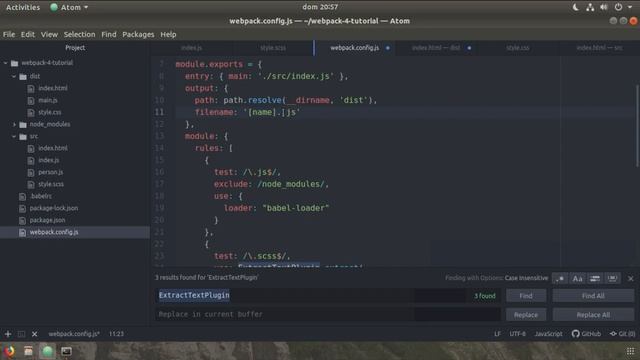Open the Help menu
This screenshot has height=360, width=640.
[x=168, y=34]
